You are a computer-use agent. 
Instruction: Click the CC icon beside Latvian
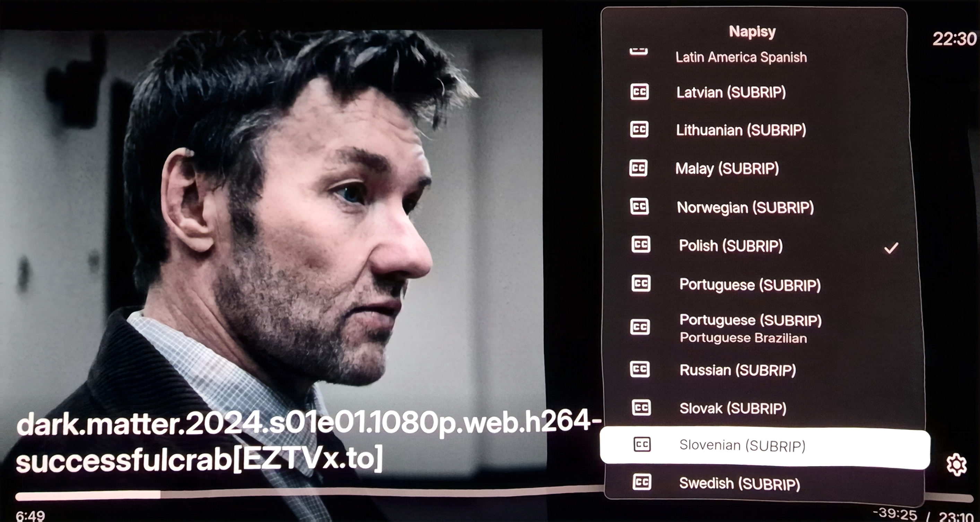(639, 92)
